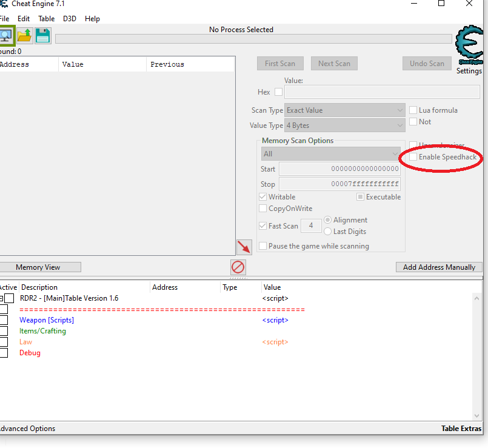Select the Items/Crafting row text
Screen dimensions: 488x448
(42, 331)
